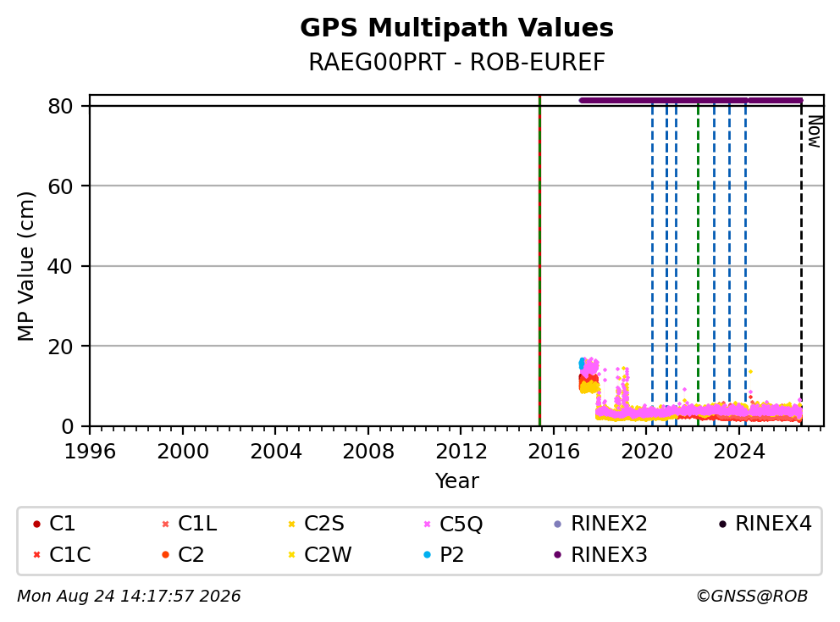Click the GPS Multipath Values title
This screenshot has width=840, height=622.
pos(456,28)
